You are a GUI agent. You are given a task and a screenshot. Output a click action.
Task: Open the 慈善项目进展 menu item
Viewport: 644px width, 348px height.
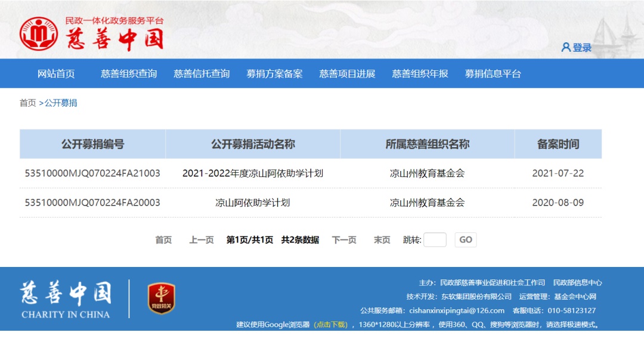(347, 74)
